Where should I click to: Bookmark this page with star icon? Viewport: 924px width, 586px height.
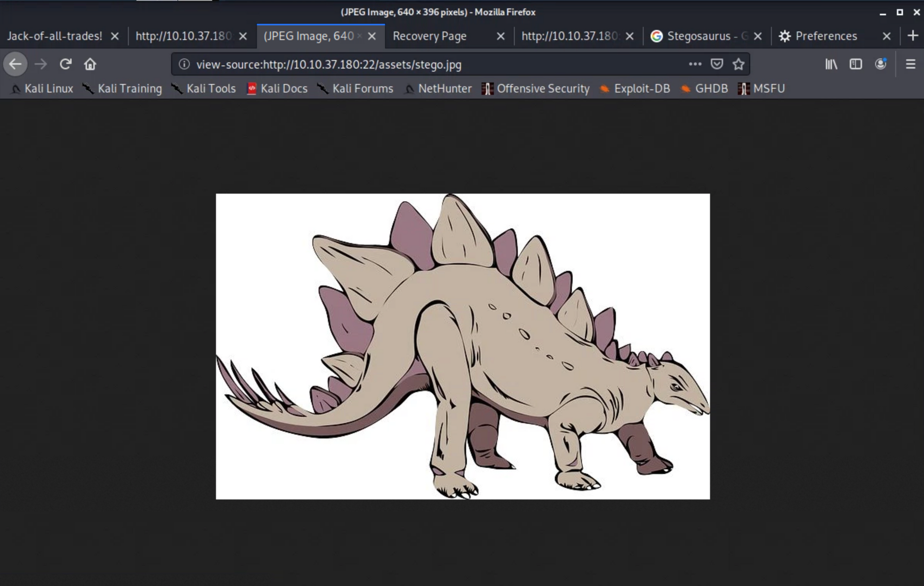pyautogui.click(x=738, y=64)
